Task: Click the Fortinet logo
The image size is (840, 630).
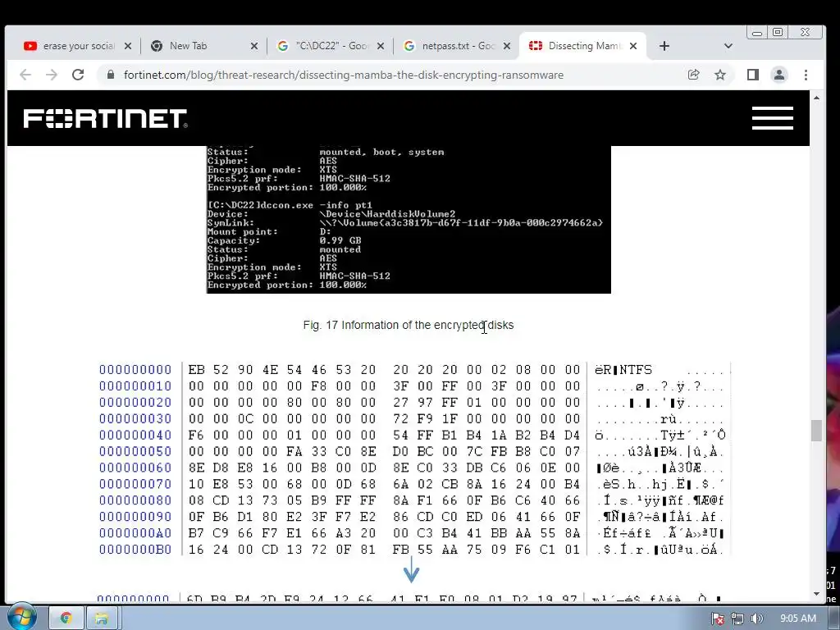Action: (x=106, y=118)
